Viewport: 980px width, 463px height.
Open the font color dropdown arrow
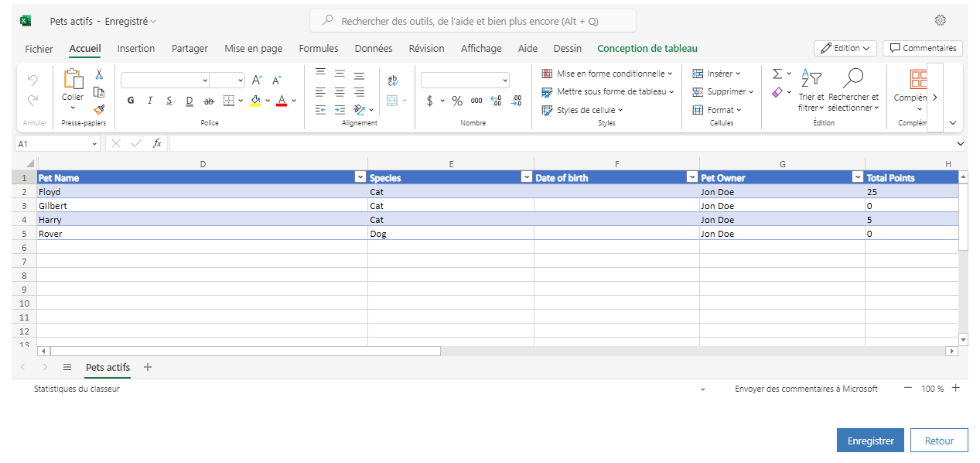coord(294,101)
